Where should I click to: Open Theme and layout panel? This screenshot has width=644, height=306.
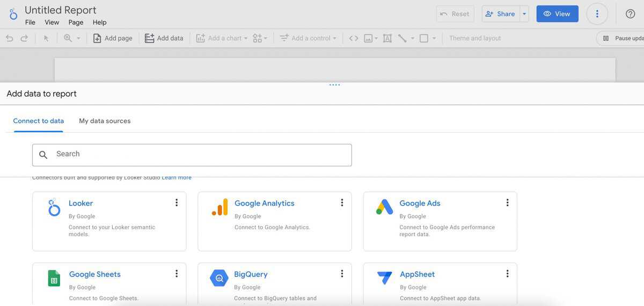point(475,38)
